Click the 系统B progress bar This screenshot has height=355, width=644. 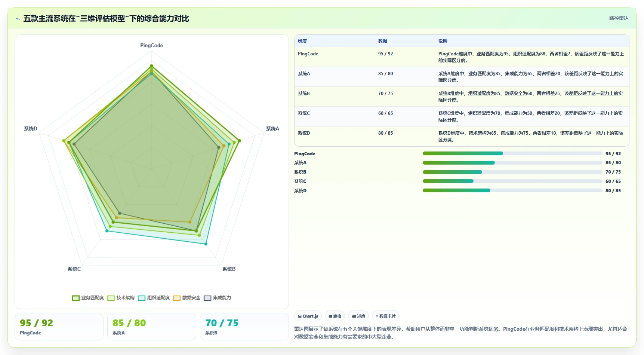[512, 172]
